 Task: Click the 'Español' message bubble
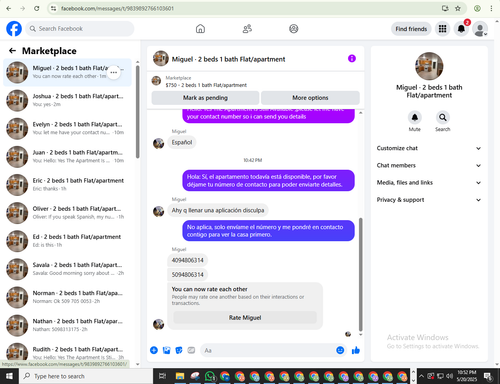click(x=182, y=142)
